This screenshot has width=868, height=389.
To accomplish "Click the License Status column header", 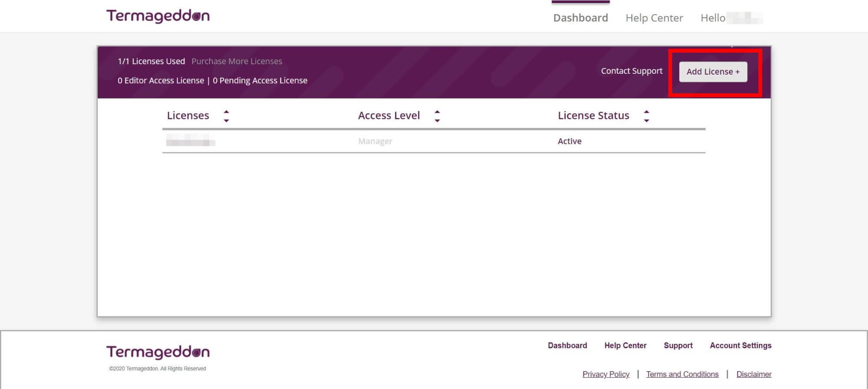I will pyautogui.click(x=594, y=115).
